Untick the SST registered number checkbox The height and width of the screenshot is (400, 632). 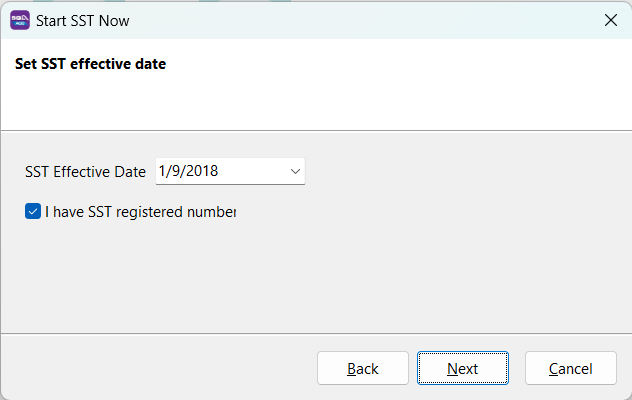point(33,212)
